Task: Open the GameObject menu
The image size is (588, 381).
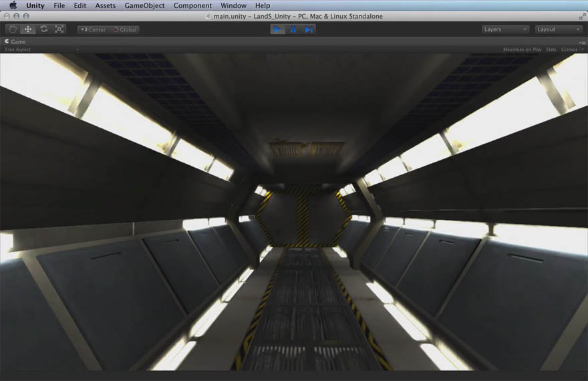Action: (x=144, y=5)
